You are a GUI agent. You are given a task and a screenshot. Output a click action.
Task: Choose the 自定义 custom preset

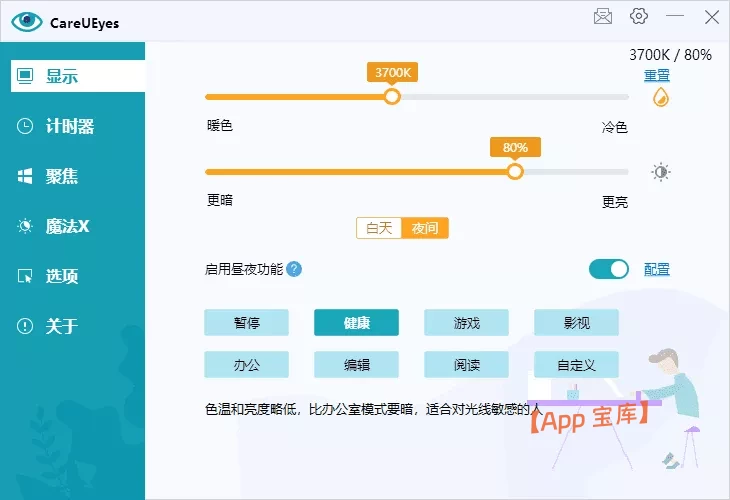pos(576,365)
